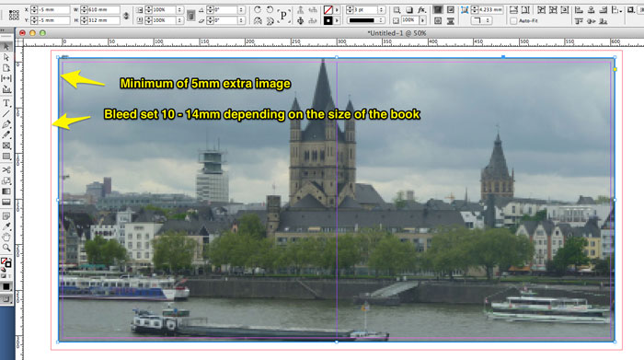
Task: Select the jump object wrap option
Action: point(451,20)
